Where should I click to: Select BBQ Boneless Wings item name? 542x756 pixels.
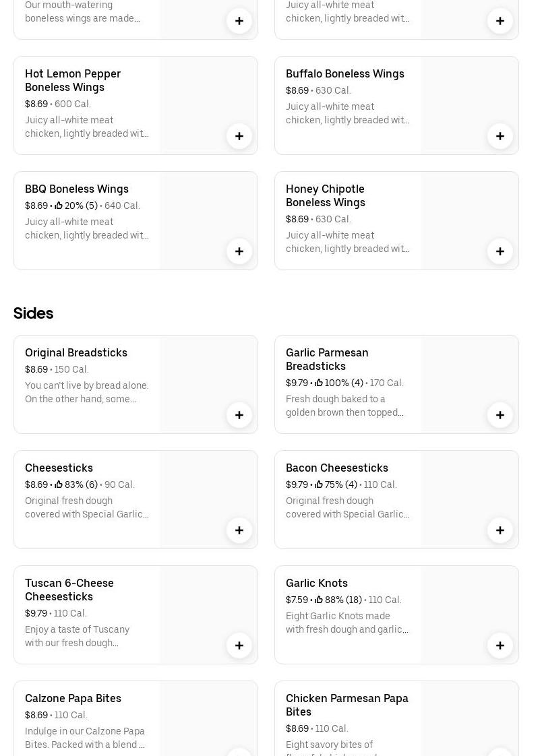76,189
